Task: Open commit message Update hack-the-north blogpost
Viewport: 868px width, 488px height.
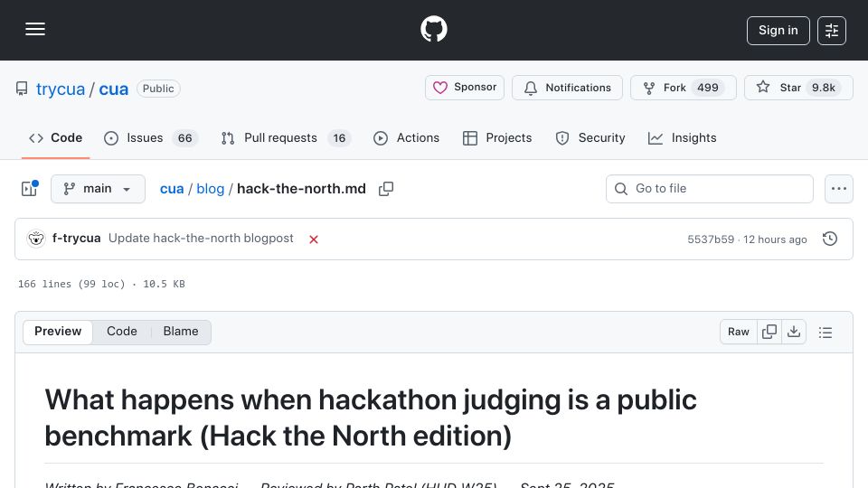Action: pos(201,238)
